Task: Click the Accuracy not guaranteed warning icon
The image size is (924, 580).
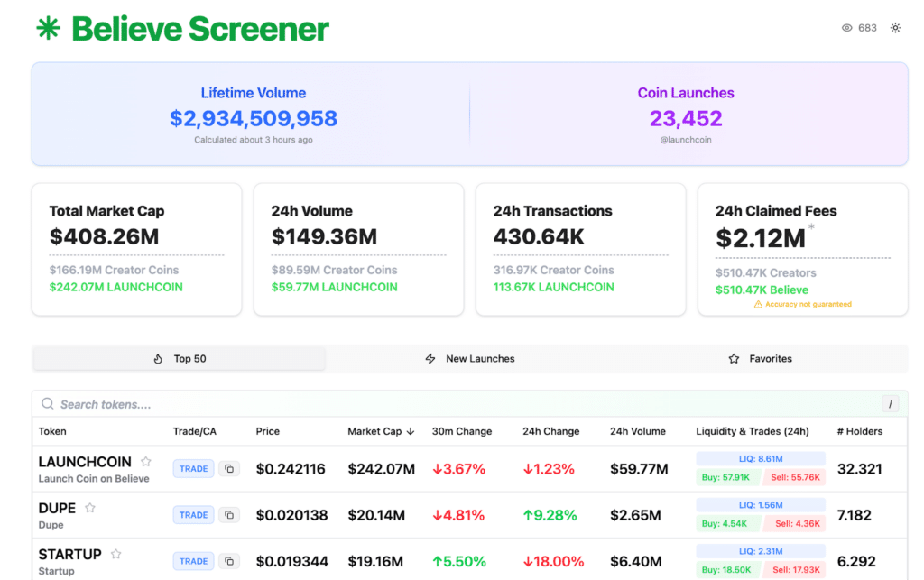Action: 758,304
